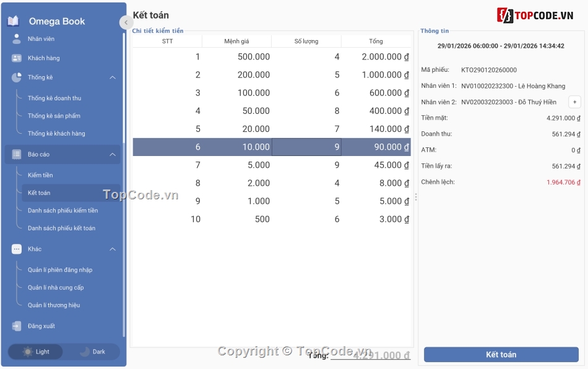Viewport: 588px width, 369px height.
Task: Click the sidebar vertical scrollbar
Action: 124,184
